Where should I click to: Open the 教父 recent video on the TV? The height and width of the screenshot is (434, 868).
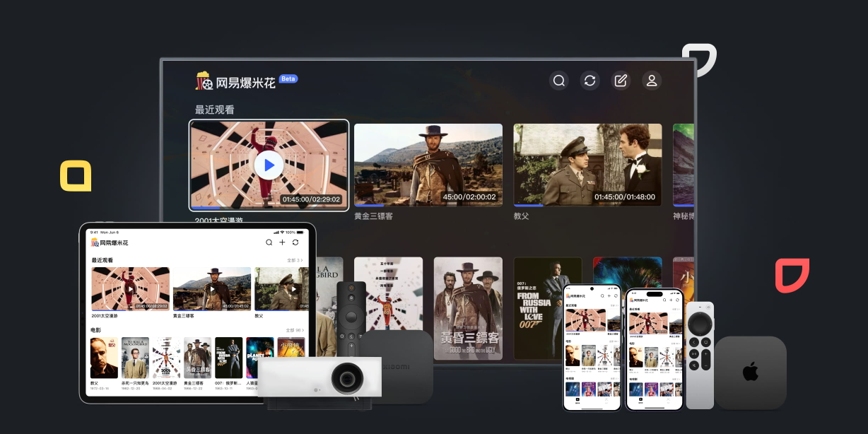pos(587,165)
